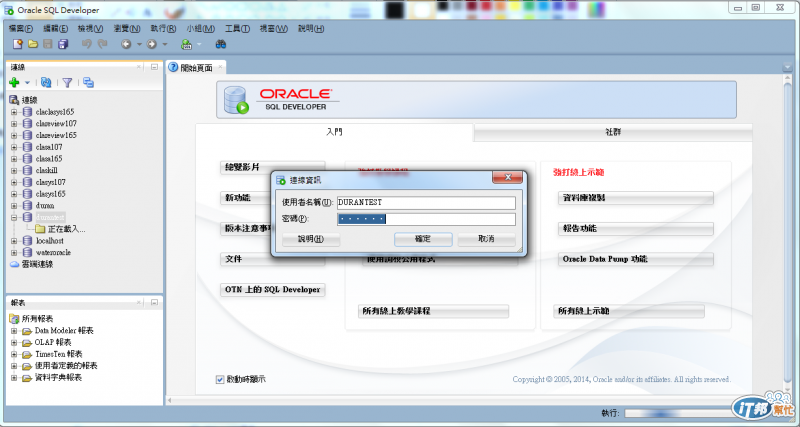Screen dimensions: 800x427
Task: Open dropdown beside New Connection plus
Action: 28,82
